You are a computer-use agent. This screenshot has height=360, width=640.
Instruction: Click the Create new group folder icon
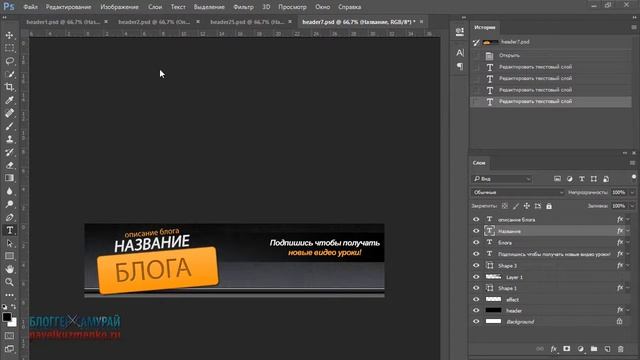pyautogui.click(x=594, y=349)
